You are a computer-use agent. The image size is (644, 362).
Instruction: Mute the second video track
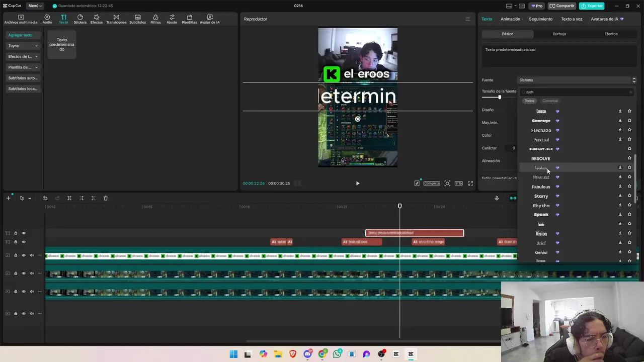tap(32, 274)
